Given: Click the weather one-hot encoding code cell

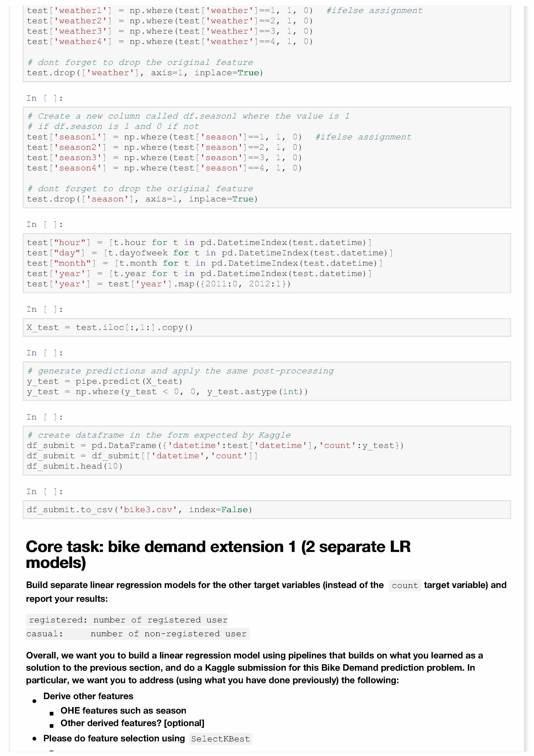Looking at the screenshot, I should click(x=267, y=43).
